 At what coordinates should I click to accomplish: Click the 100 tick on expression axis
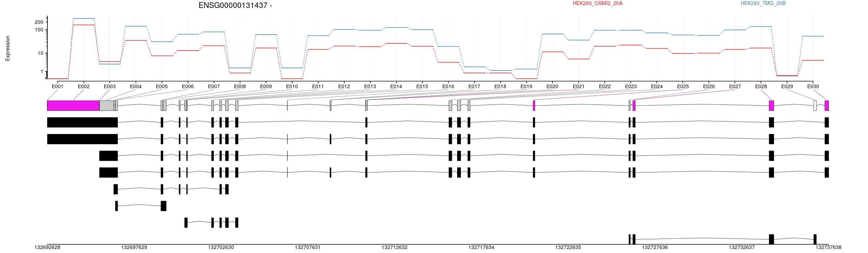coord(39,30)
